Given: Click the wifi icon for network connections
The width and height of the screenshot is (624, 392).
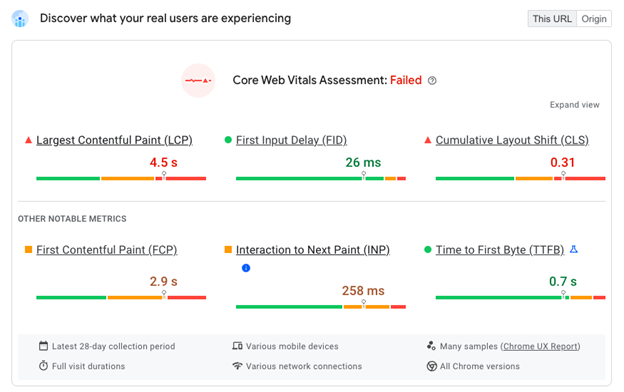Looking at the screenshot, I should (237, 365).
